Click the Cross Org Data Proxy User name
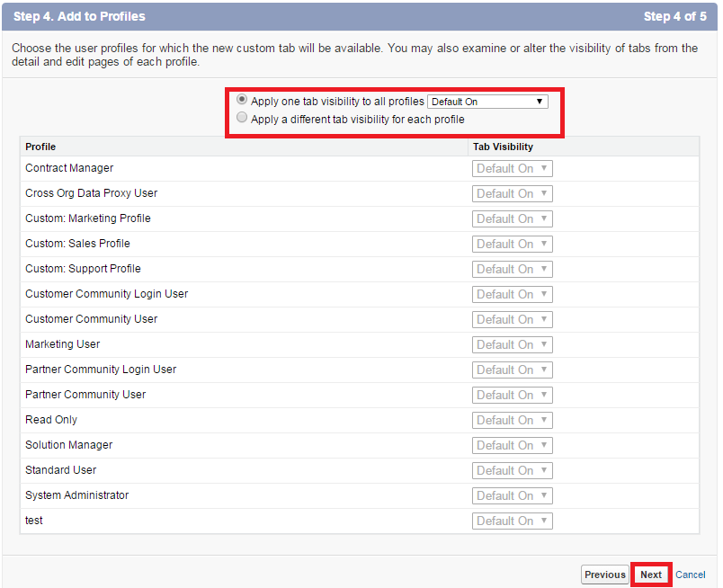Image resolution: width=723 pixels, height=588 pixels. 92,193
